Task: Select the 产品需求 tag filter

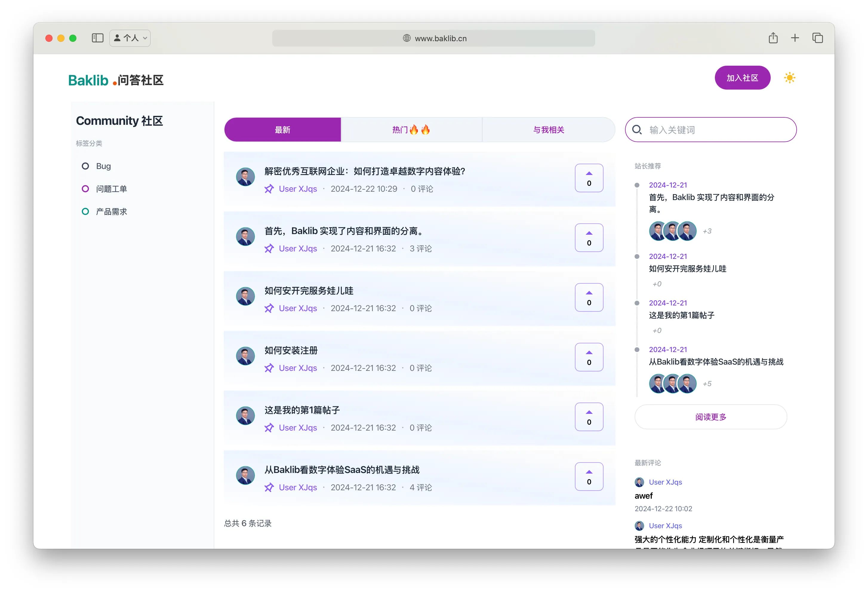Action: [x=104, y=211]
